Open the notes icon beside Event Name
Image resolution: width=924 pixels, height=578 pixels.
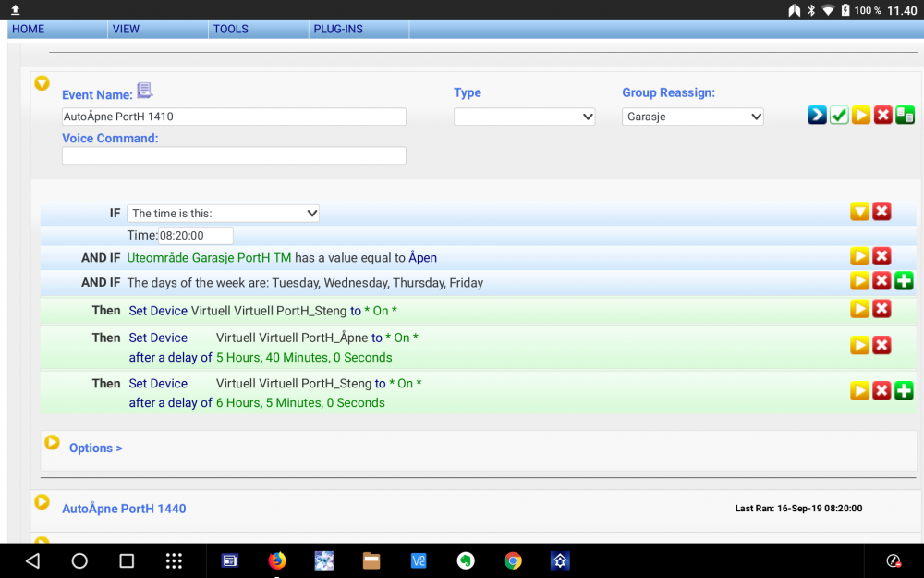tap(144, 91)
